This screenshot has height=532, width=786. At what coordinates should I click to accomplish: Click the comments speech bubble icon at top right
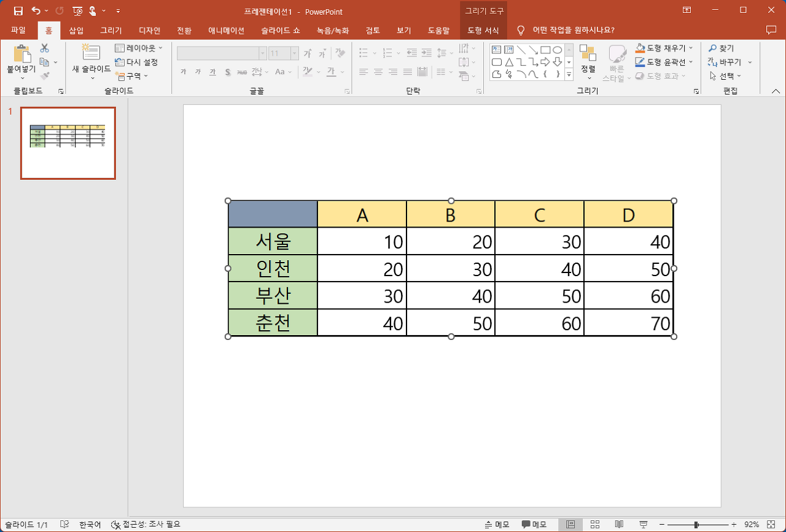771,30
